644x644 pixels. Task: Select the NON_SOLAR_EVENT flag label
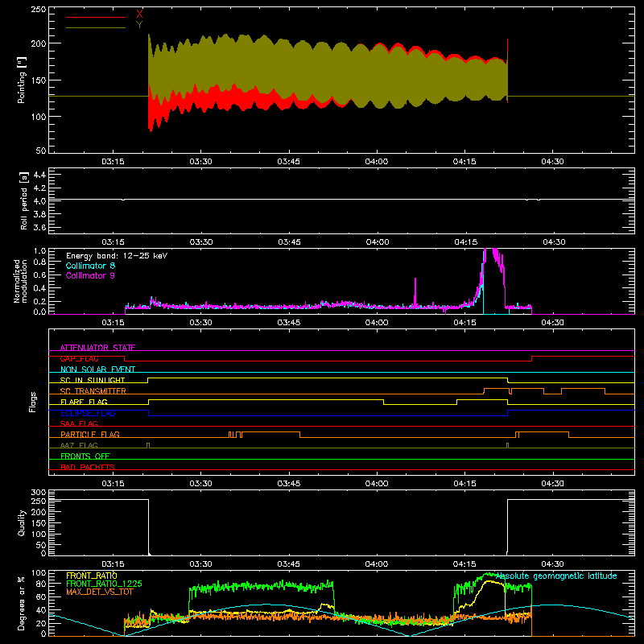coord(97,369)
